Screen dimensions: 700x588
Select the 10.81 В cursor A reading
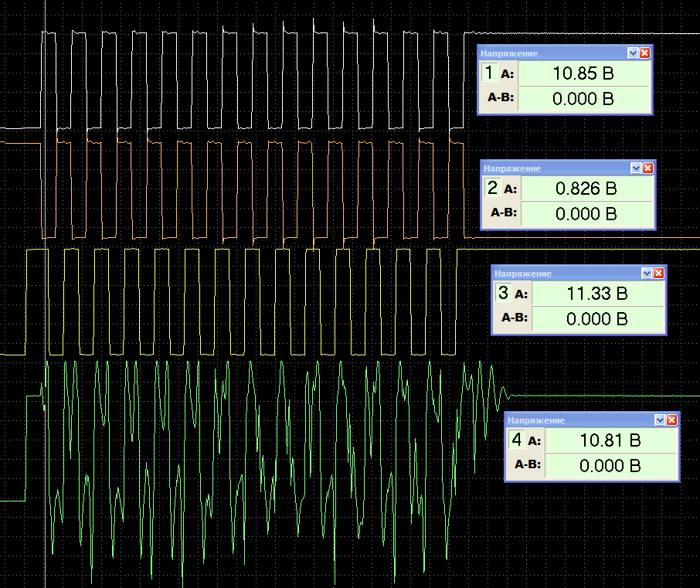(610, 440)
